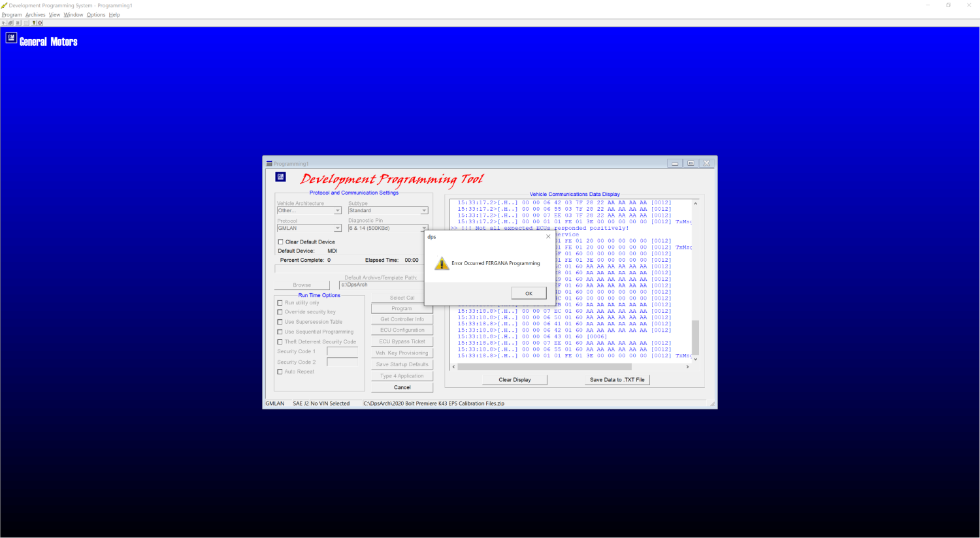
Task: Click the 'Elapsed Time: 00:00' readout
Action: pos(392,260)
